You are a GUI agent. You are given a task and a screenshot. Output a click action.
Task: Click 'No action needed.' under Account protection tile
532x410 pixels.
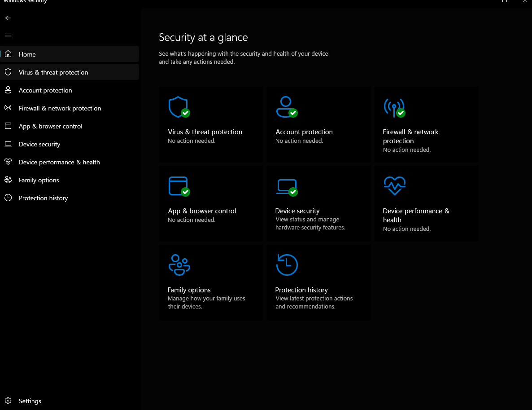299,141
